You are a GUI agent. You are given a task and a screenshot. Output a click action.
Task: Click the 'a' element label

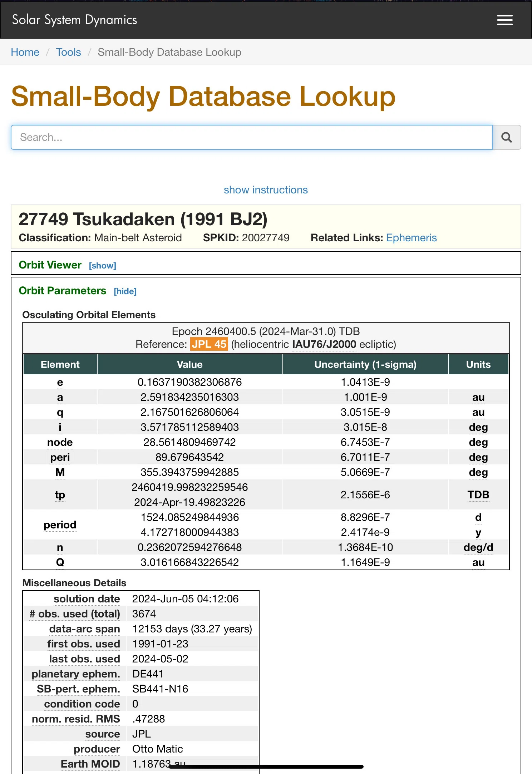point(60,397)
